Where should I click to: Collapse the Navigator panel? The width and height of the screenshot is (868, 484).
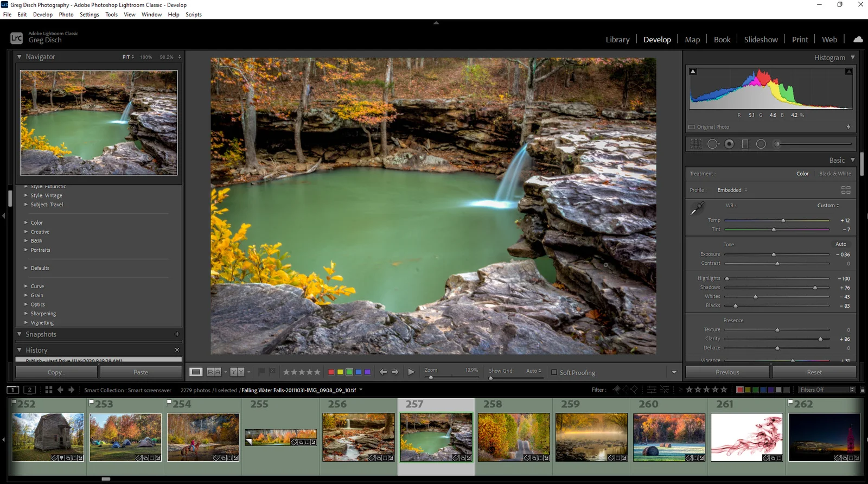pyautogui.click(x=20, y=57)
